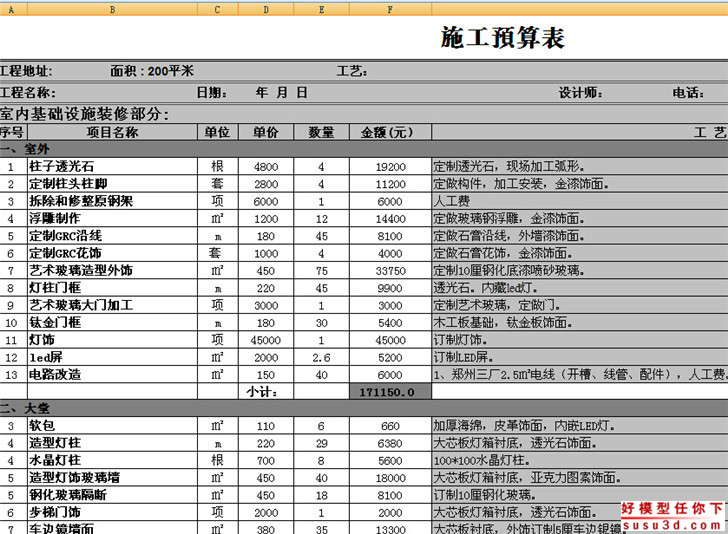Image resolution: width=728 pixels, height=534 pixels.
Task: Select column header C
Action: (x=218, y=9)
